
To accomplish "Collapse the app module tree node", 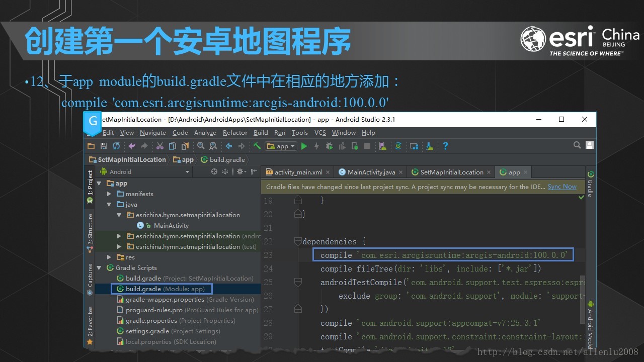I will pos(99,184).
